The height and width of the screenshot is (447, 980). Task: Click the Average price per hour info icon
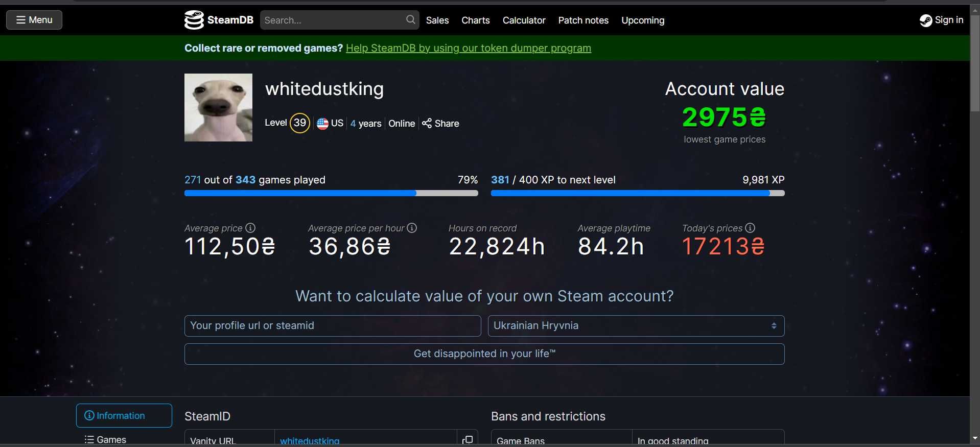point(412,228)
